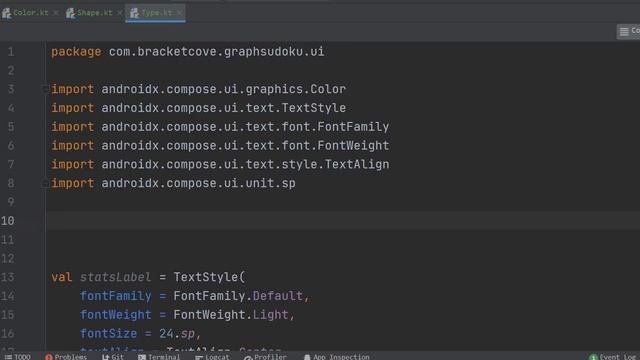This screenshot has width=640, height=360.
Task: Click the Logcat icon
Action: click(x=199, y=357)
